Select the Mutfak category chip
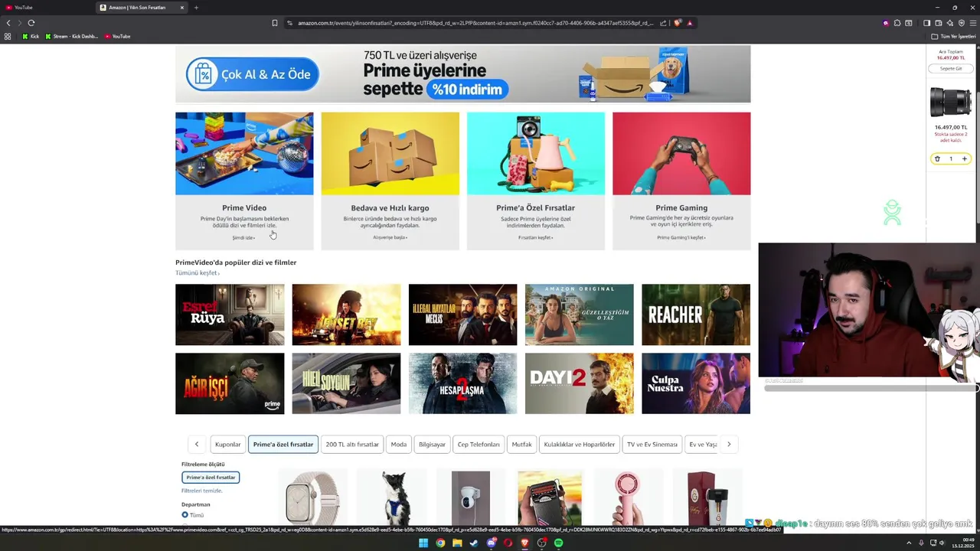Screen dimensions: 980x551 tap(521, 444)
